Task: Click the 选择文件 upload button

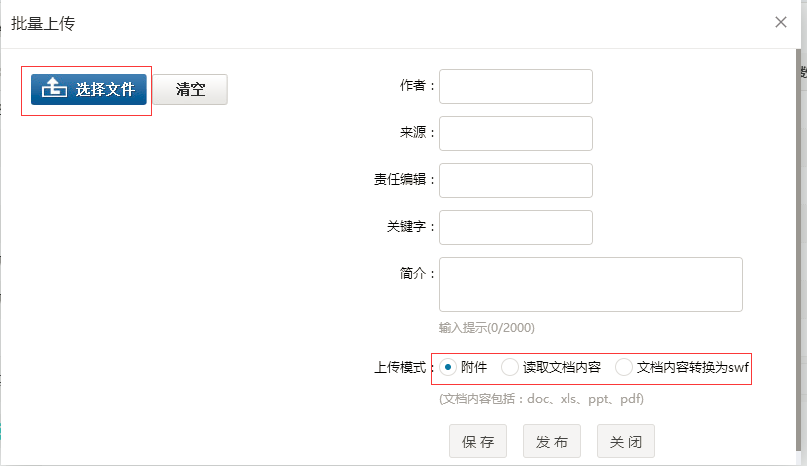Action: [x=89, y=89]
